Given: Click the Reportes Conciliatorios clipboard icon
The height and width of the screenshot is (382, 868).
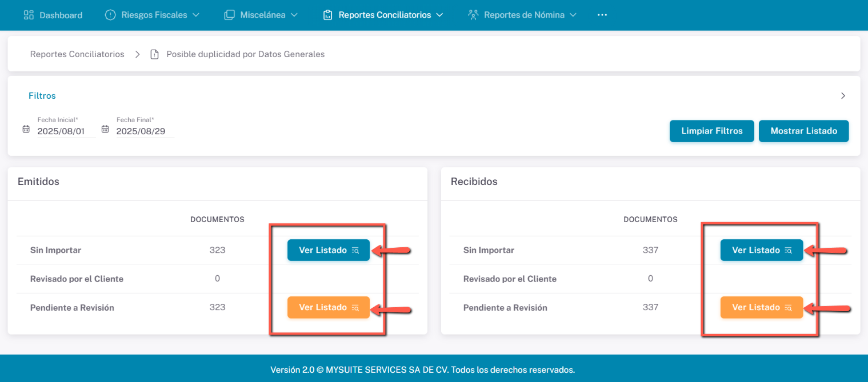Looking at the screenshot, I should point(327,15).
